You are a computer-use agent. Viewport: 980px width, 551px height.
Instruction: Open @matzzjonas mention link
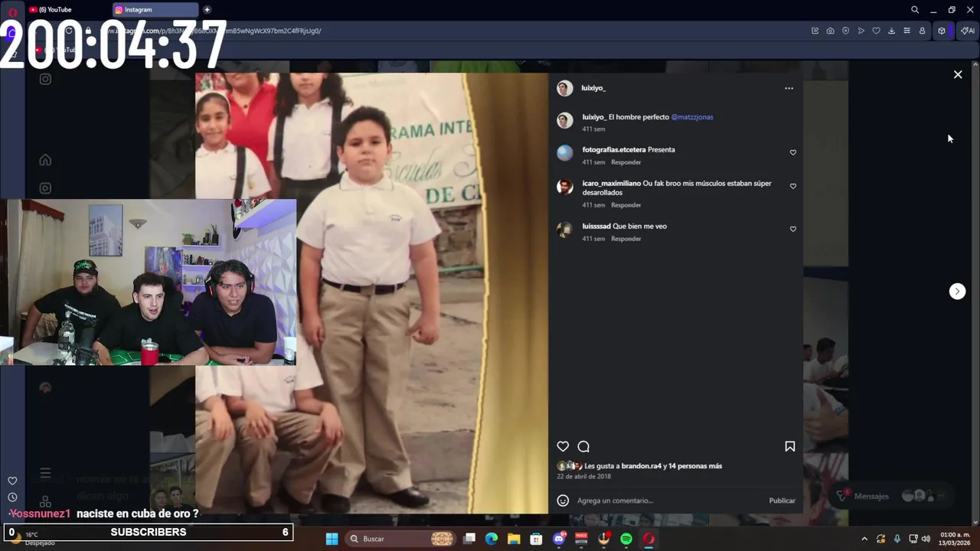(x=692, y=117)
